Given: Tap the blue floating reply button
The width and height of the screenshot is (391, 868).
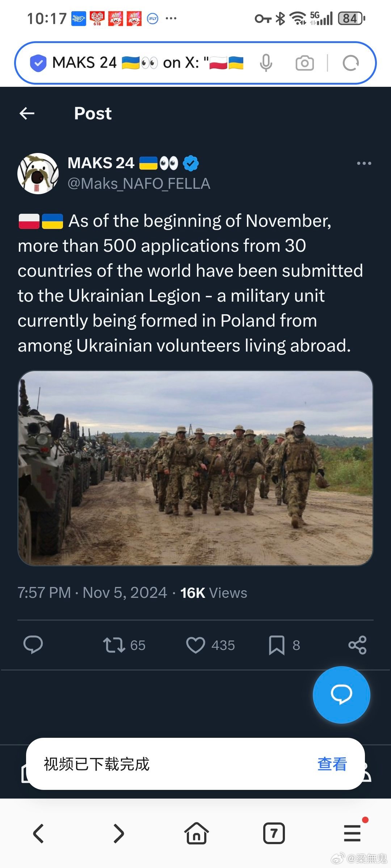Looking at the screenshot, I should point(341,695).
